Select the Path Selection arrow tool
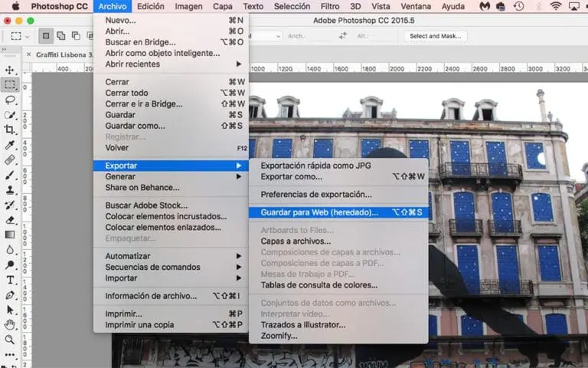588x368 pixels. 10,310
